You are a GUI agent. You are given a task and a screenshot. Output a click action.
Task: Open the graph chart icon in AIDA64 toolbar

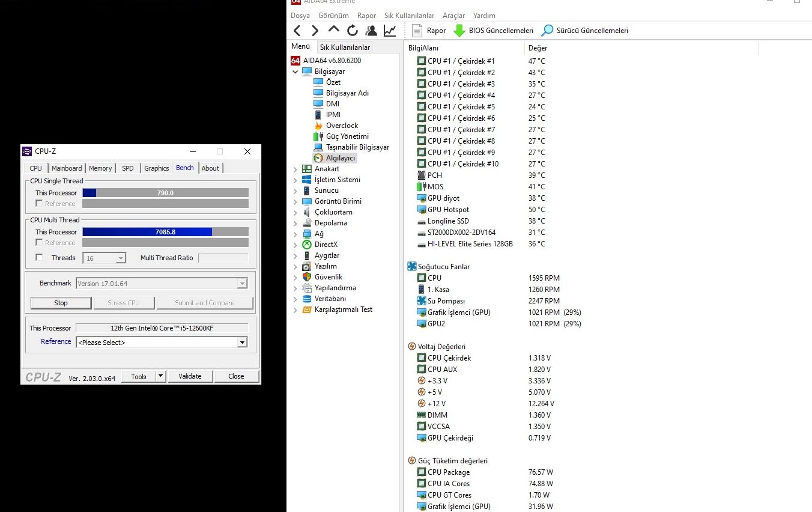coord(390,31)
